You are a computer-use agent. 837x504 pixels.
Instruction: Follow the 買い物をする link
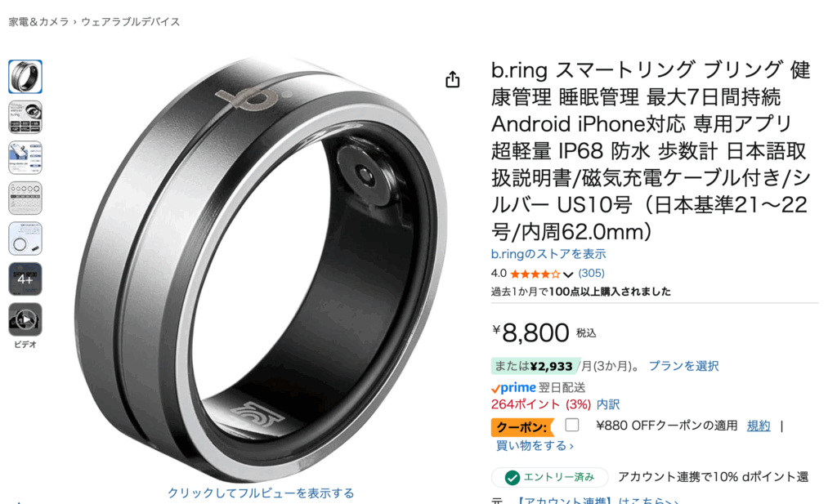point(535,445)
